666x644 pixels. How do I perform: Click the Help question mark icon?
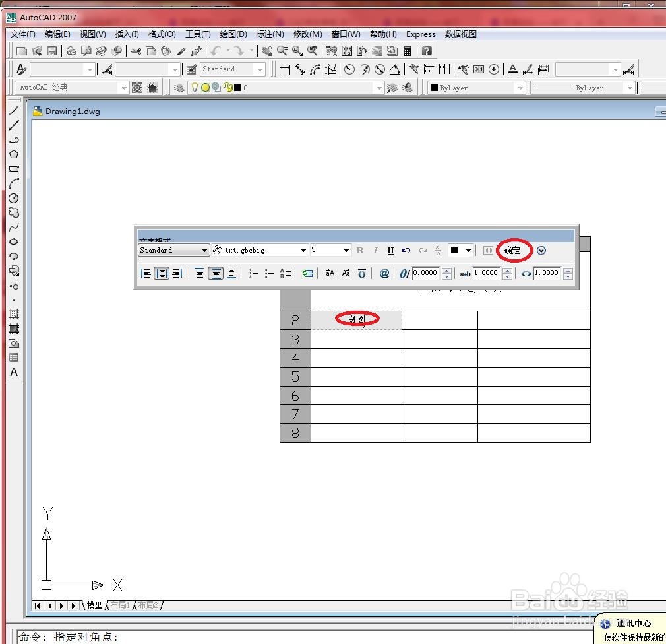tap(427, 51)
